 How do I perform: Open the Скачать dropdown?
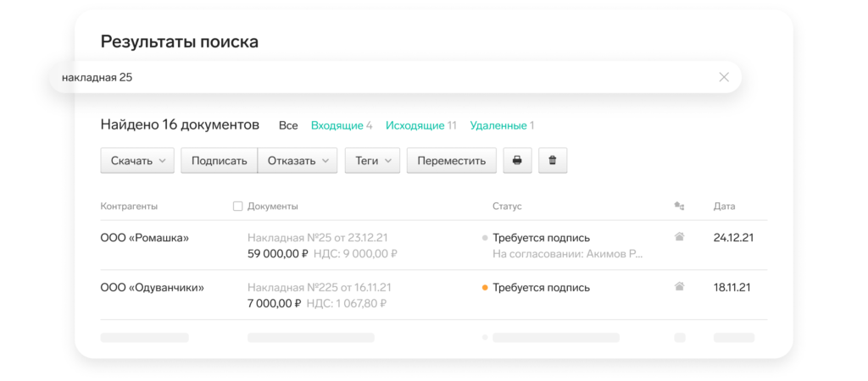pyautogui.click(x=137, y=161)
